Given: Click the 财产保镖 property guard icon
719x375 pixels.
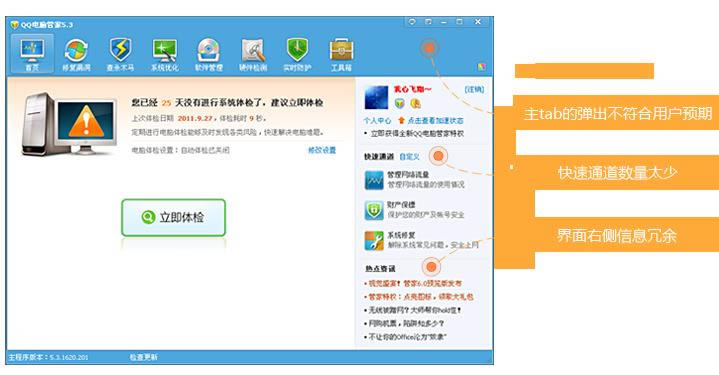Looking at the screenshot, I should [374, 210].
